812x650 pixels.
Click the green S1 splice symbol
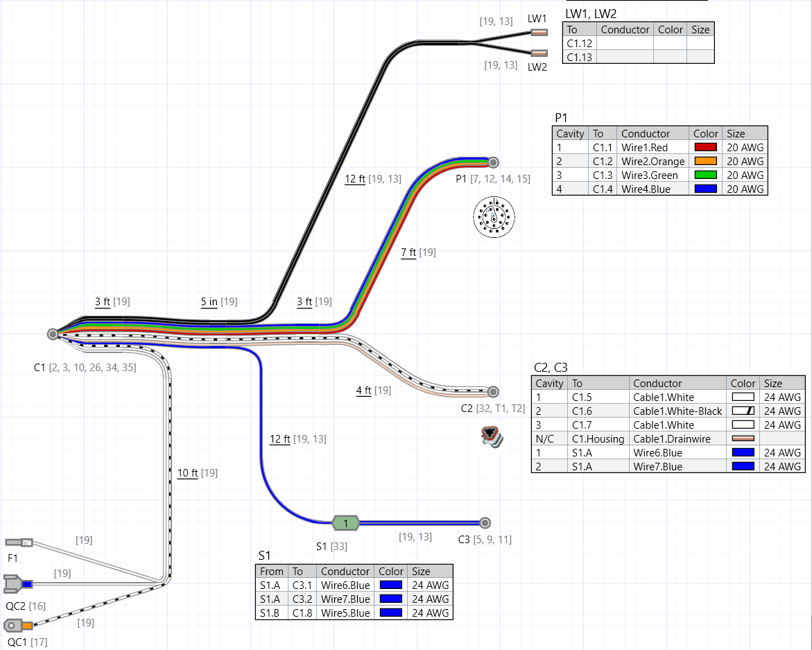coord(345,523)
